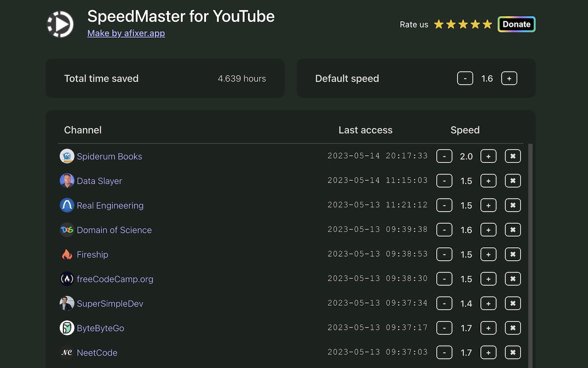
Task: Increase speed for Spiderum Books
Action: click(x=488, y=156)
